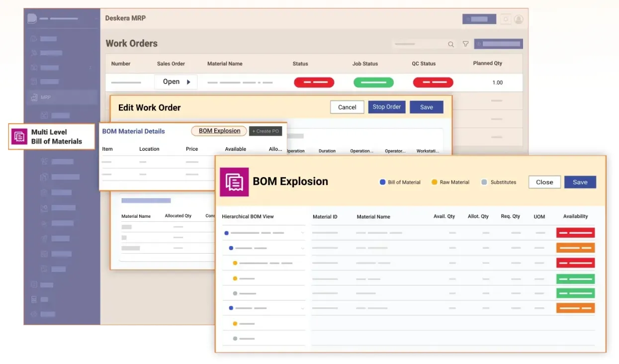
Task: Save the BOM Explosion dialog
Action: [x=580, y=182]
